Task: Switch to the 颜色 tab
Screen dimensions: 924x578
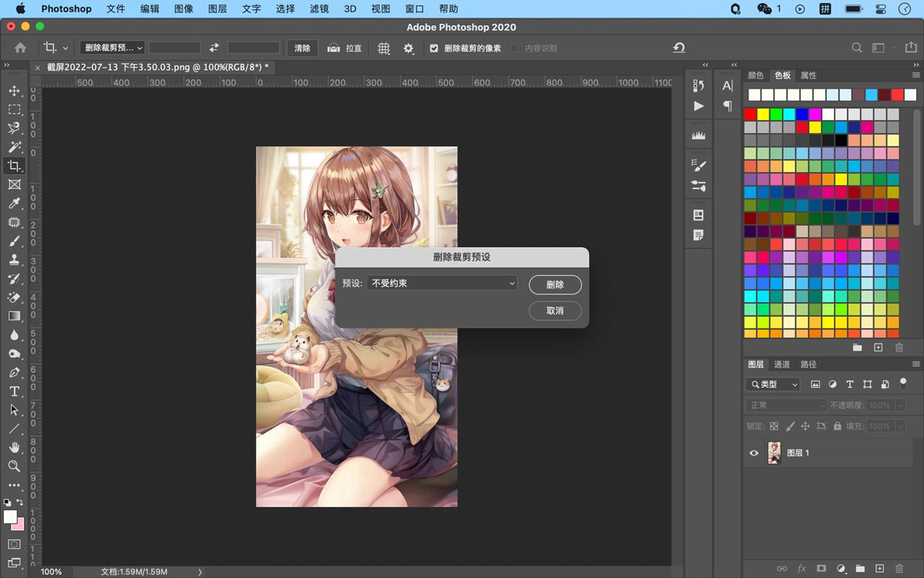Action: tap(755, 76)
